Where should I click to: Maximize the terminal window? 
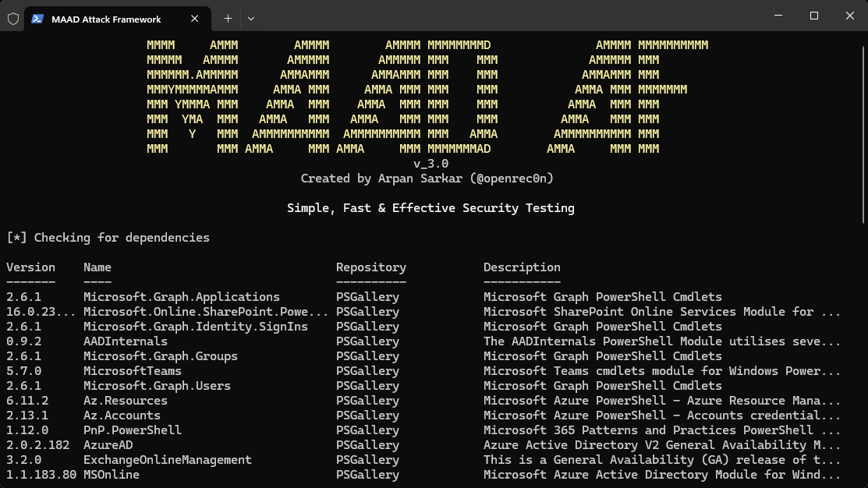(x=813, y=16)
